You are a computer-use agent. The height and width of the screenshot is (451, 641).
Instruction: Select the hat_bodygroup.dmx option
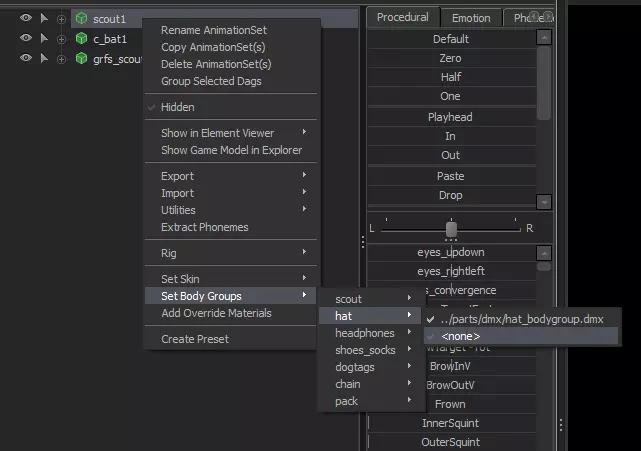[521, 319]
